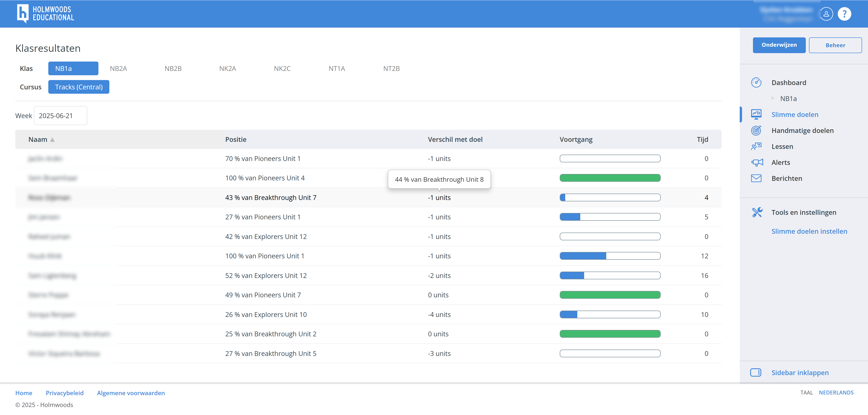The height and width of the screenshot is (415, 868).
Task: Click '27 % van Pioneers Unit 1' cell
Action: point(262,217)
